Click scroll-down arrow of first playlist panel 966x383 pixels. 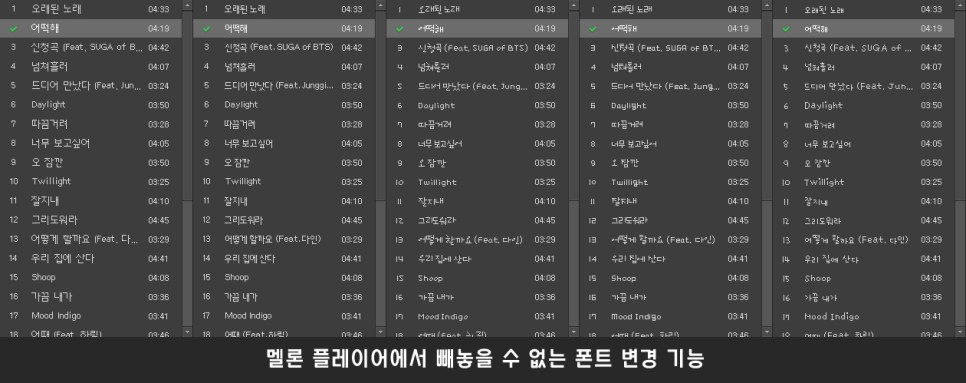tap(188, 331)
